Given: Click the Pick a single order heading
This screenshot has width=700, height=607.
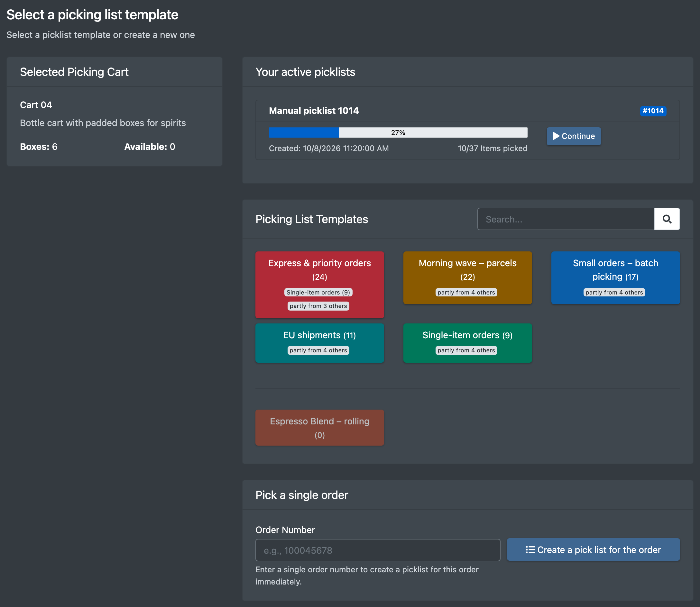Looking at the screenshot, I should point(302,495).
